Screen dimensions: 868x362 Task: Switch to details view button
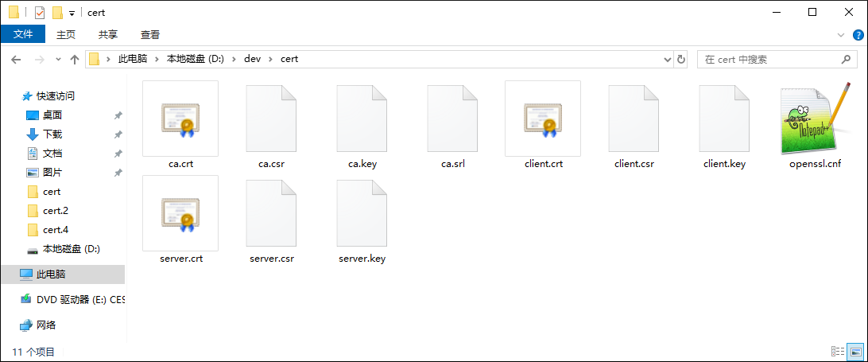pyautogui.click(x=838, y=351)
